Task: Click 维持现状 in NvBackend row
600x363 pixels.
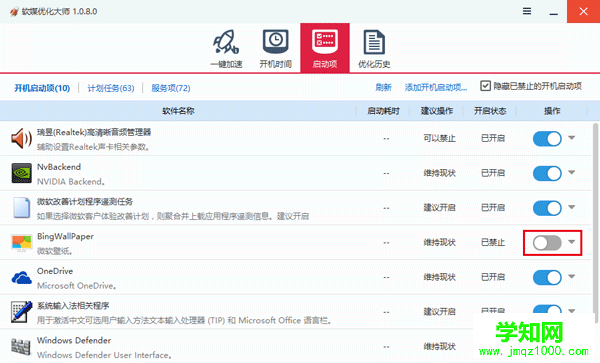Action: (x=439, y=173)
